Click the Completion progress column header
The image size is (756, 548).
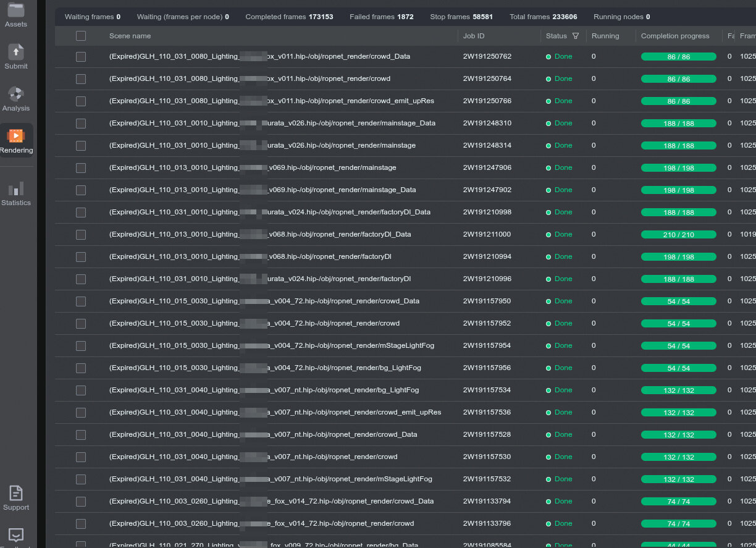click(x=675, y=36)
